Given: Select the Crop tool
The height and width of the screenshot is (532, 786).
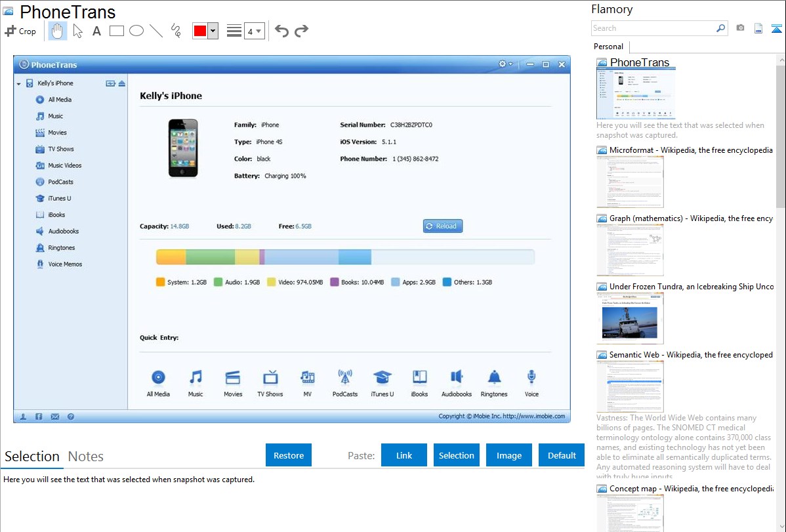Looking at the screenshot, I should point(20,31).
